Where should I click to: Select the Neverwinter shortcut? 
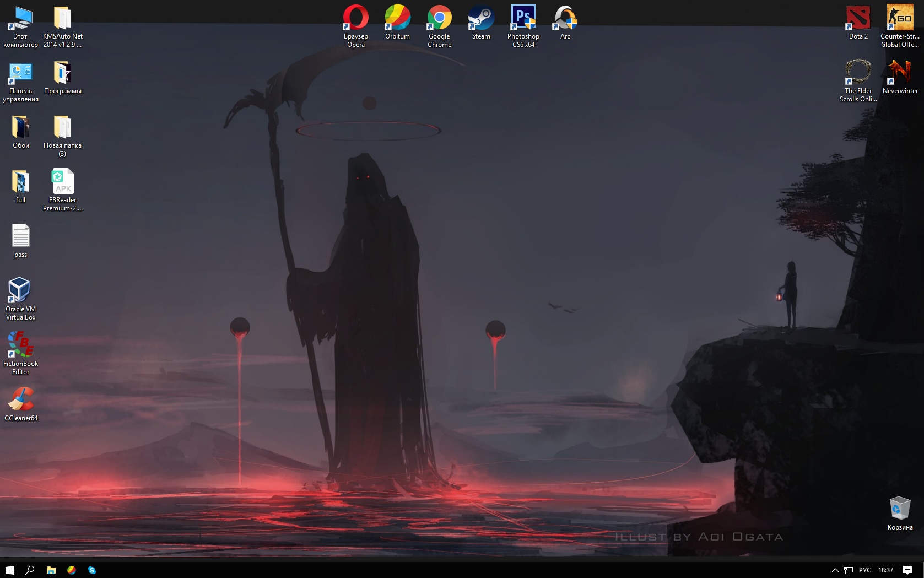click(x=900, y=77)
